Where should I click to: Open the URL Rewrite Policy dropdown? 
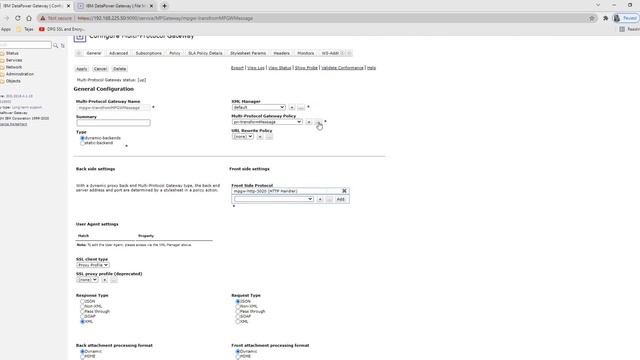point(243,137)
